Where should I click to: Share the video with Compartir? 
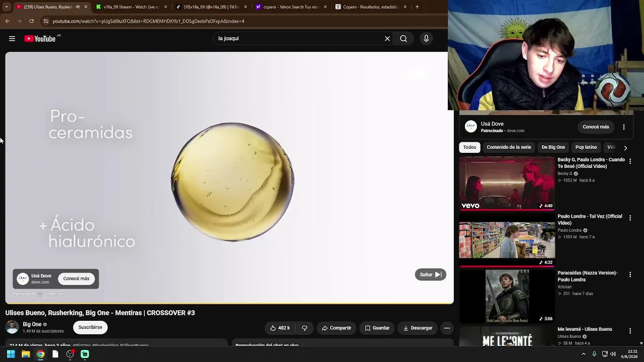(x=337, y=328)
